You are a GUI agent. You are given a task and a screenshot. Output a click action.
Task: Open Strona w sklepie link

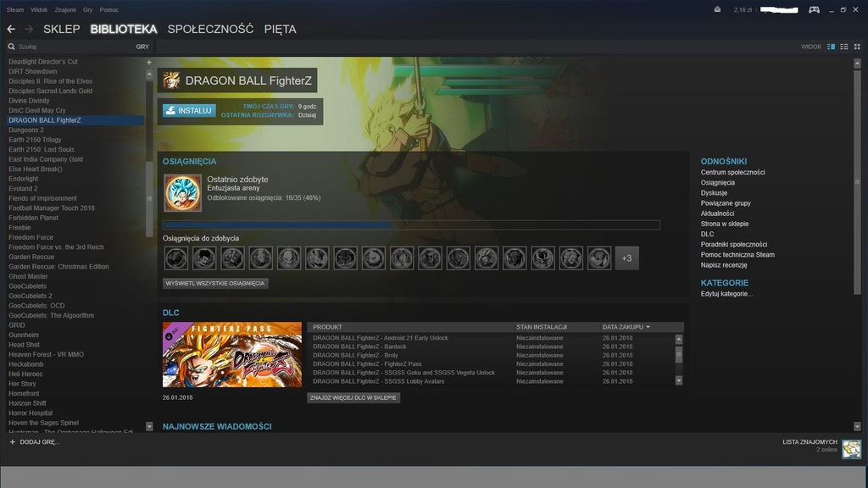(x=724, y=224)
